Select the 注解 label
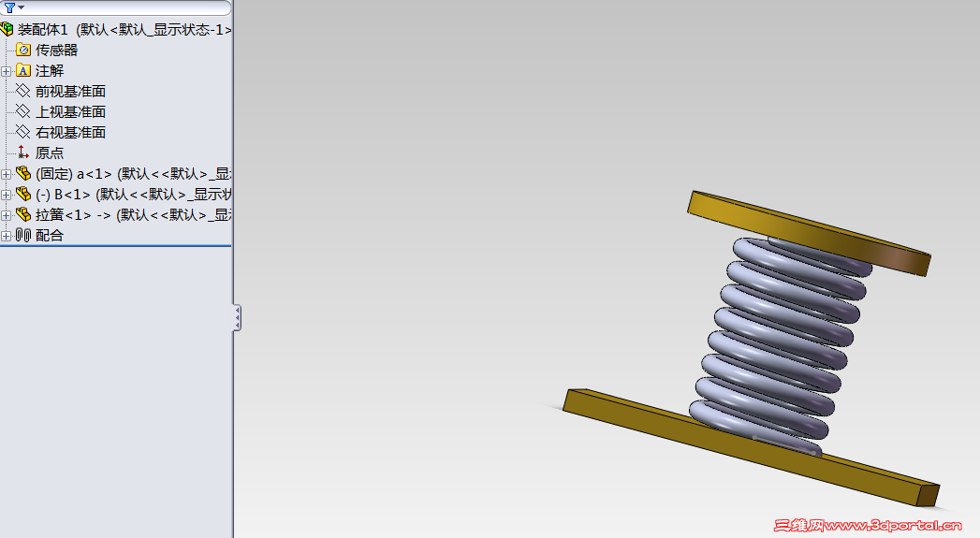Image resolution: width=980 pixels, height=538 pixels. point(50,70)
